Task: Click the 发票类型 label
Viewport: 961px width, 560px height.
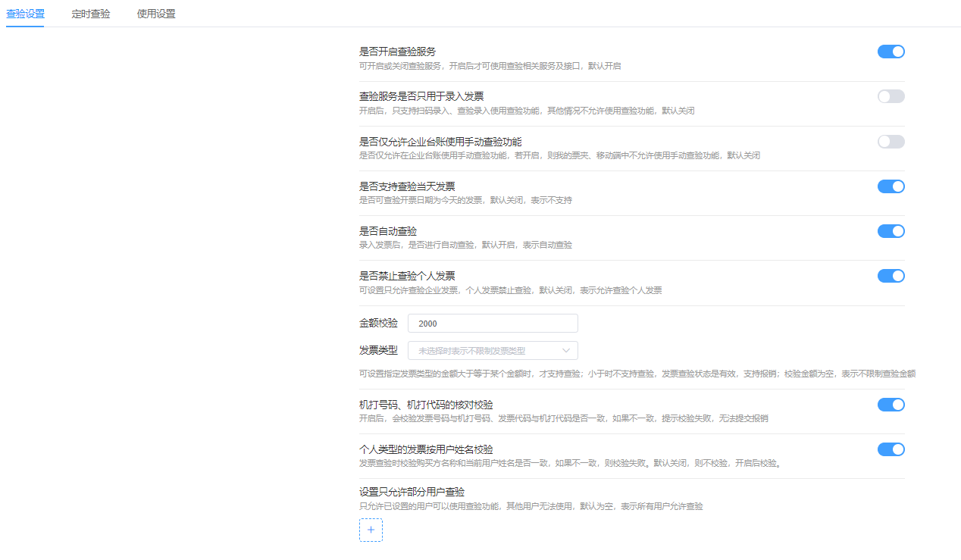Action: click(378, 351)
